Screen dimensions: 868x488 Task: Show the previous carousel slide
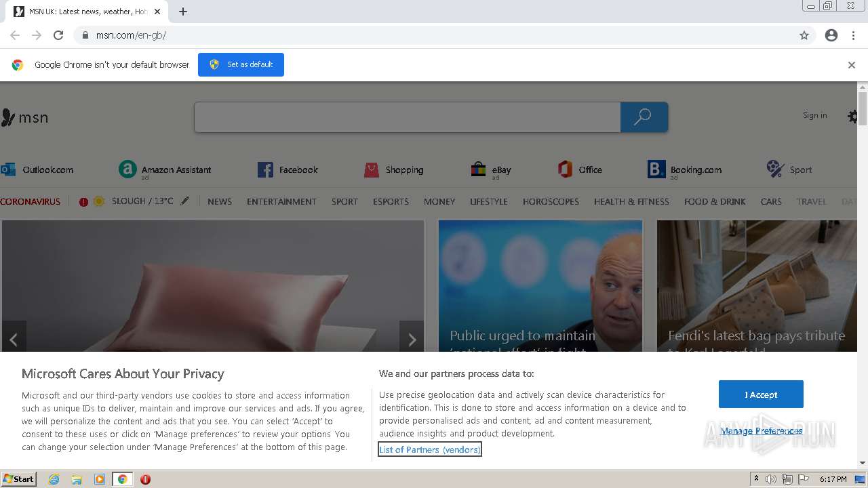14,340
